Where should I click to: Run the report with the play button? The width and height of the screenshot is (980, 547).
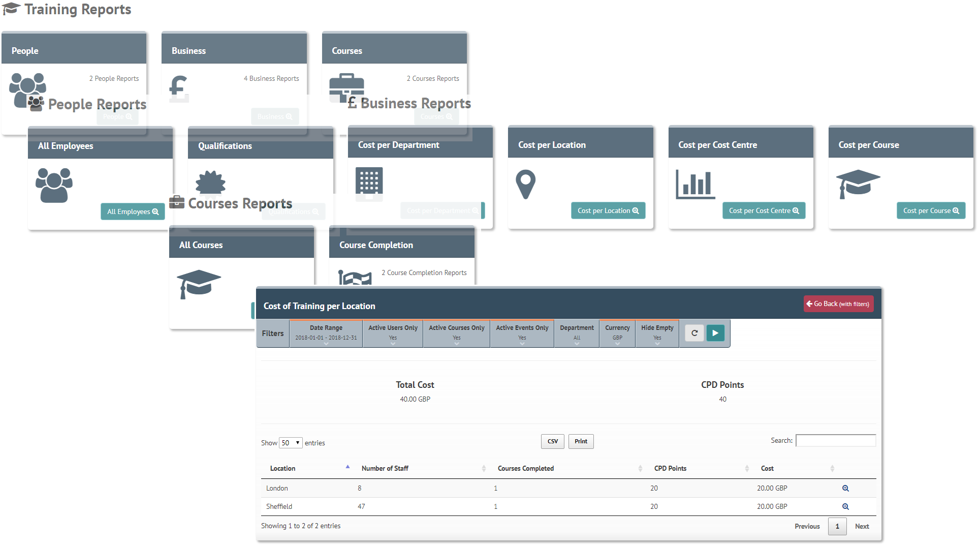715,333
